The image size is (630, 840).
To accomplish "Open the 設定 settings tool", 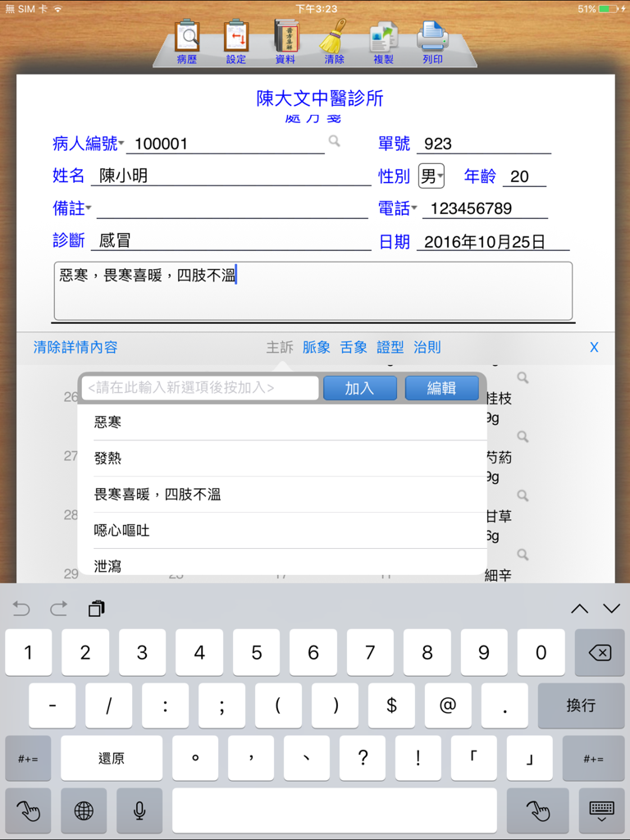I will (x=235, y=41).
